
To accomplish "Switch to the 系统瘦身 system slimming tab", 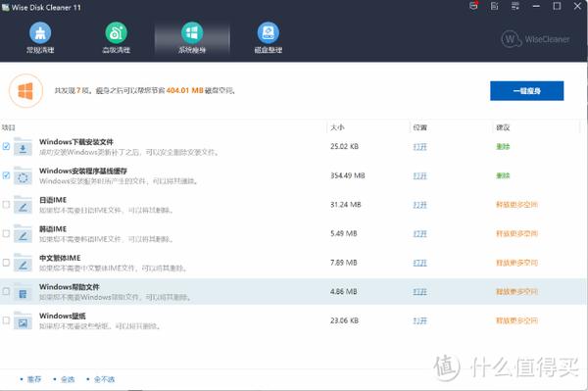I will (x=192, y=37).
